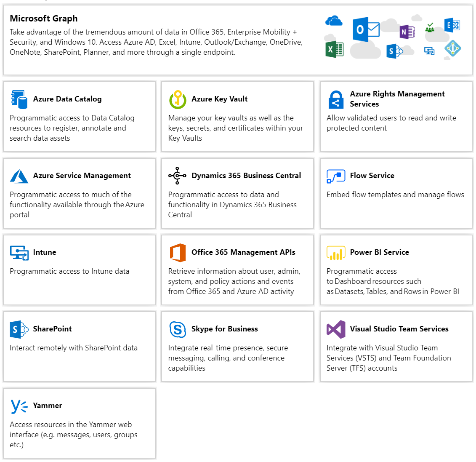Click 'Allow validated users to read' description
This screenshot has width=476, height=462.
(x=391, y=123)
